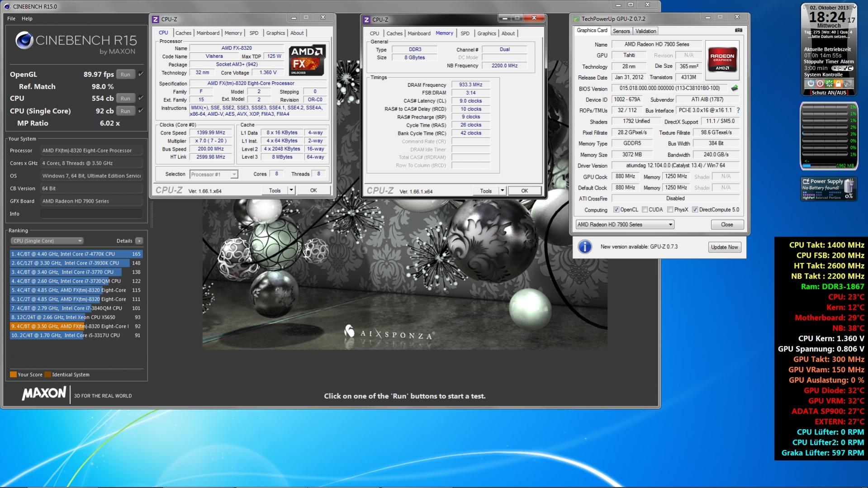868x488 pixels.
Task: Switch to the Sensors tab in GPU-Z
Action: tap(621, 31)
